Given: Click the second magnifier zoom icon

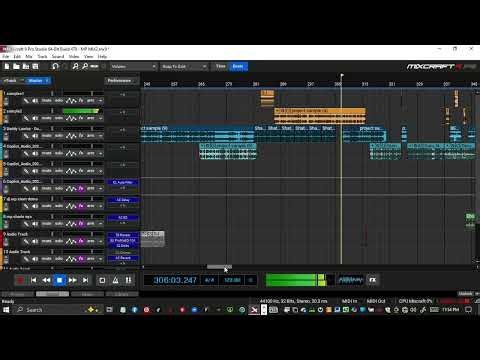Looking at the screenshot, I should [85, 67].
